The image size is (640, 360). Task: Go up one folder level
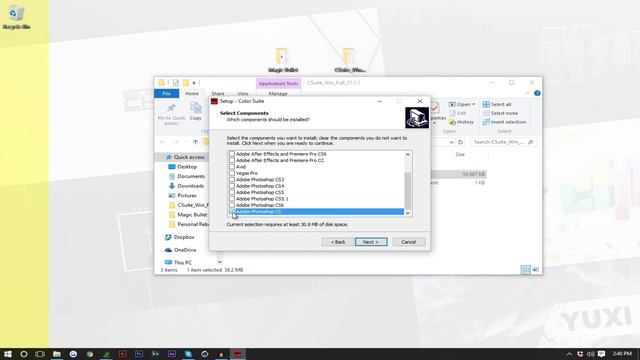click(195, 142)
